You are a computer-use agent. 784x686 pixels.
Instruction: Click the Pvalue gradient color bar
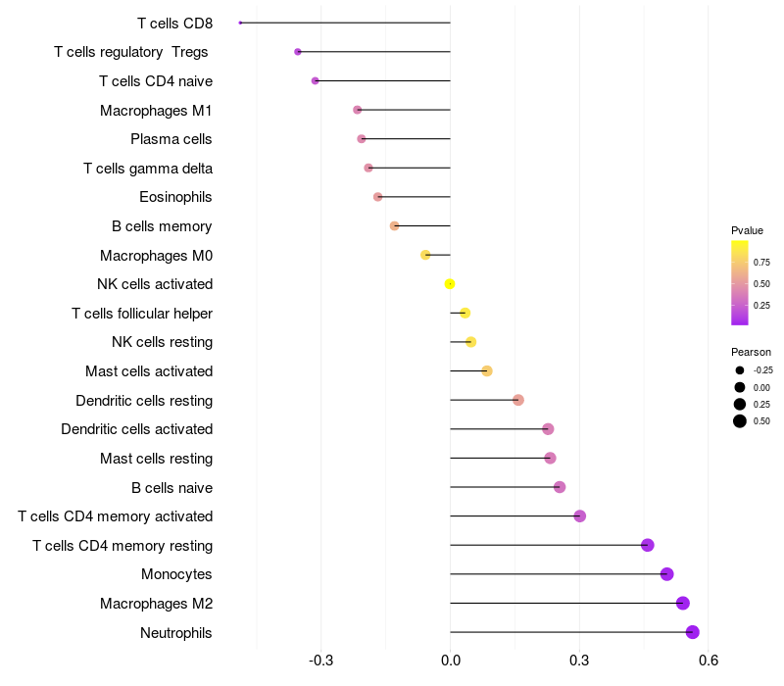[740, 282]
